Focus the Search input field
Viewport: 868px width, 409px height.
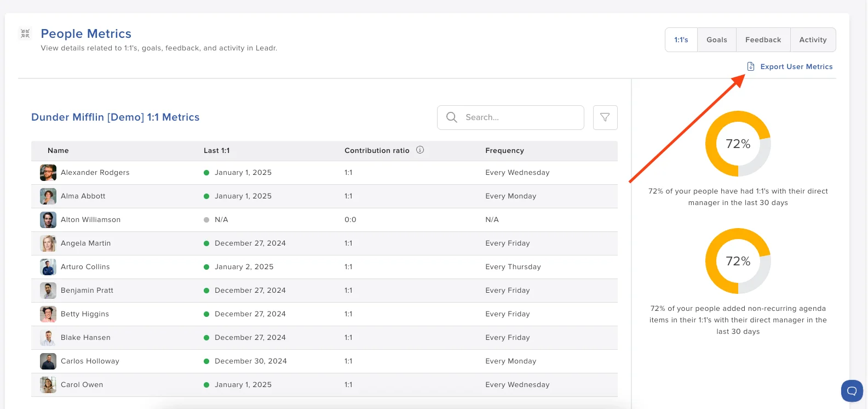[x=510, y=117]
